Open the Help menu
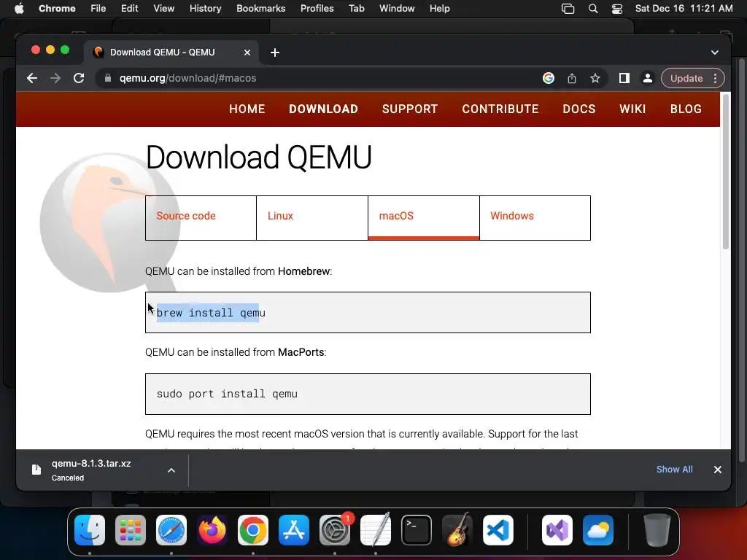 point(439,9)
